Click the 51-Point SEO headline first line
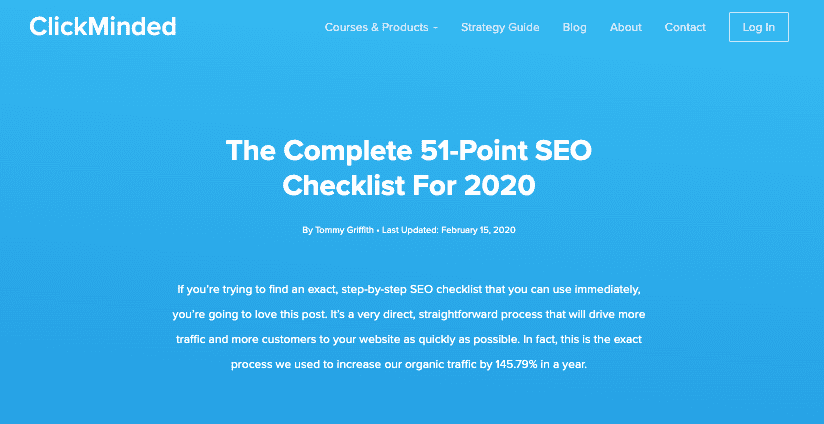Viewport: 824px width, 424px height. (409, 151)
